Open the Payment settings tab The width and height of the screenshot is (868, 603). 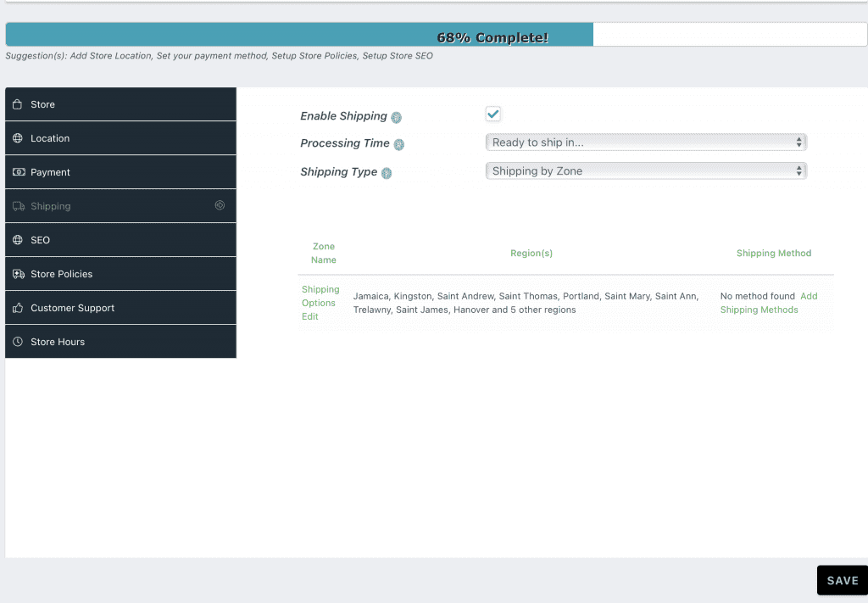click(x=120, y=171)
